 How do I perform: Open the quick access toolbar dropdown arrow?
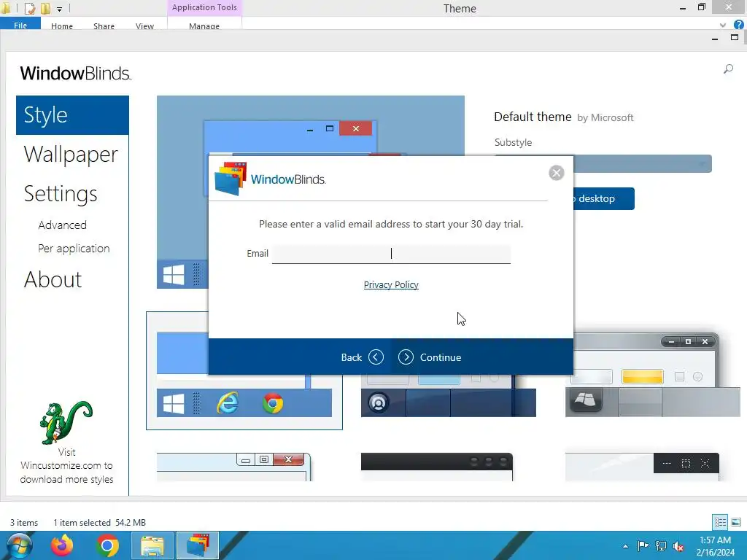coord(60,9)
